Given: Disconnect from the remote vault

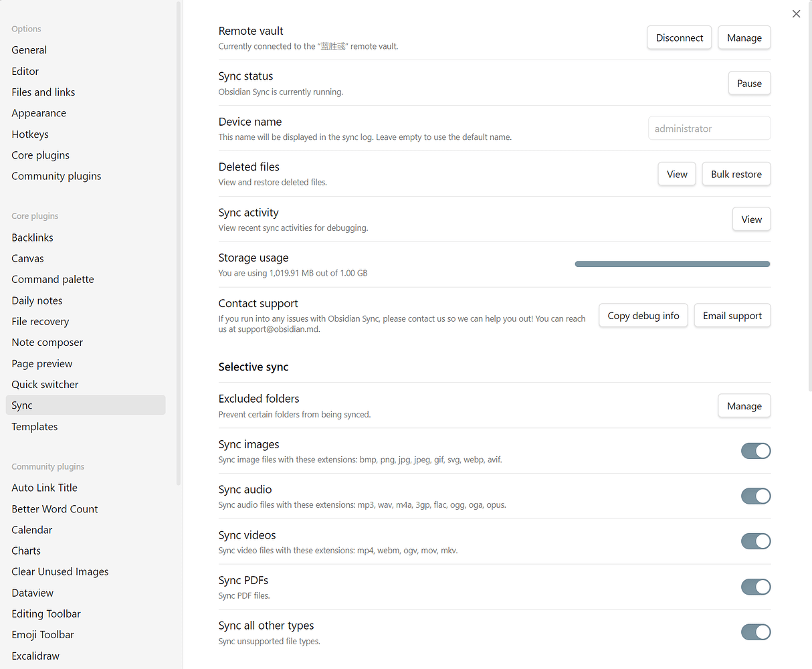Looking at the screenshot, I should click(679, 37).
